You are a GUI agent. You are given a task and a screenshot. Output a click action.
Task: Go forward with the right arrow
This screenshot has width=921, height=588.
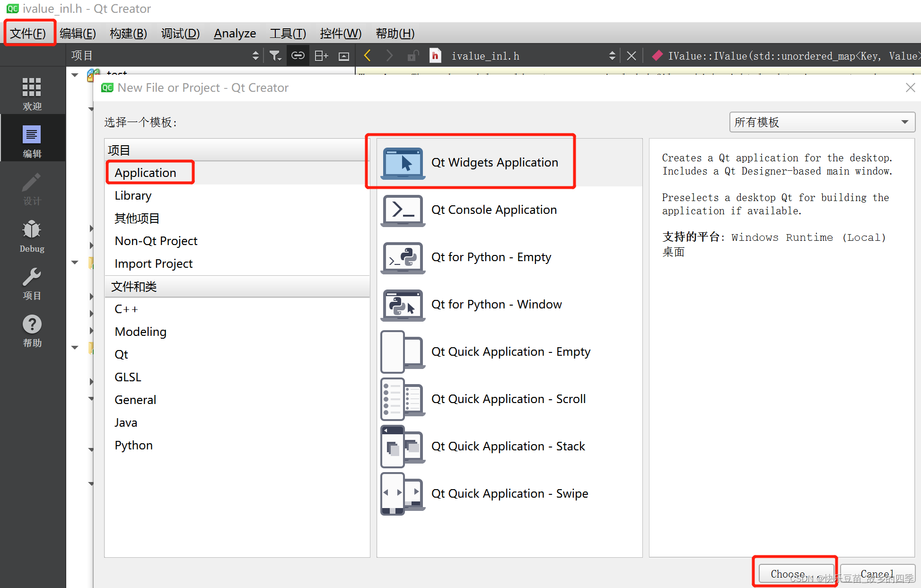coord(389,55)
